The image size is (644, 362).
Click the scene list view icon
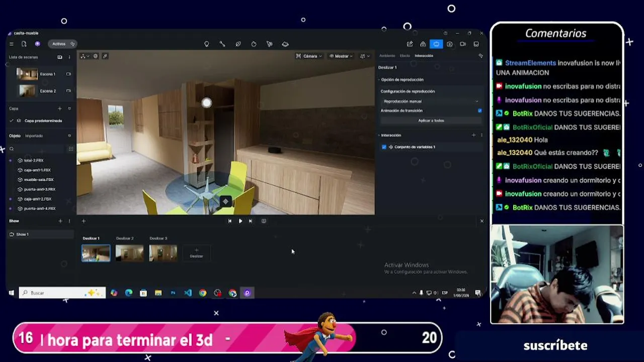tap(60, 57)
